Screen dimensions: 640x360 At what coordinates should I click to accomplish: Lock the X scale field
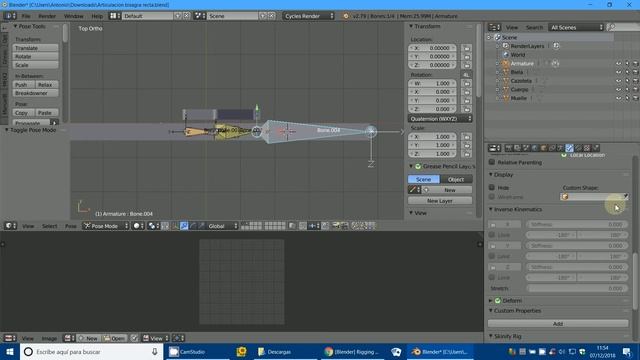click(467, 137)
